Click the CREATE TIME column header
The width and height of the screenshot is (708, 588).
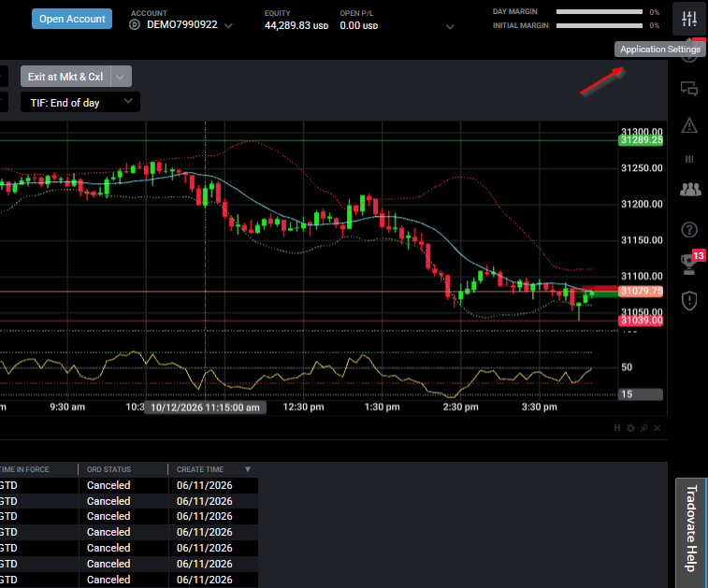point(200,469)
